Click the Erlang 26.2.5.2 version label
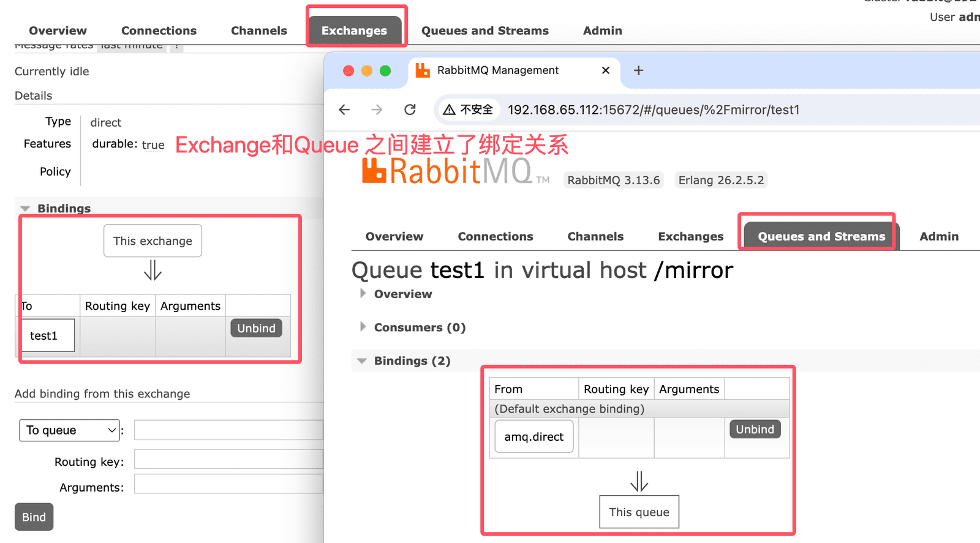This screenshot has height=543, width=980. (721, 180)
